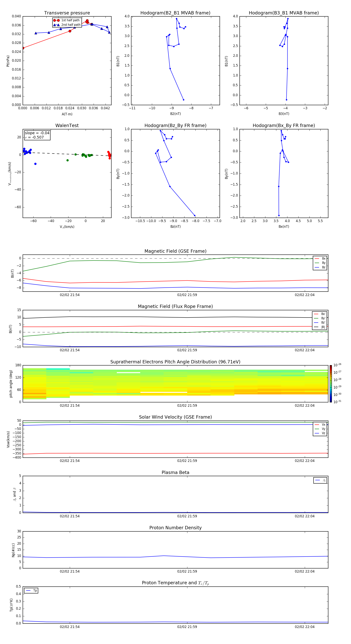Click the pitch angle distribution colorbar
The height and width of the screenshot is (644, 351).
[331, 383]
